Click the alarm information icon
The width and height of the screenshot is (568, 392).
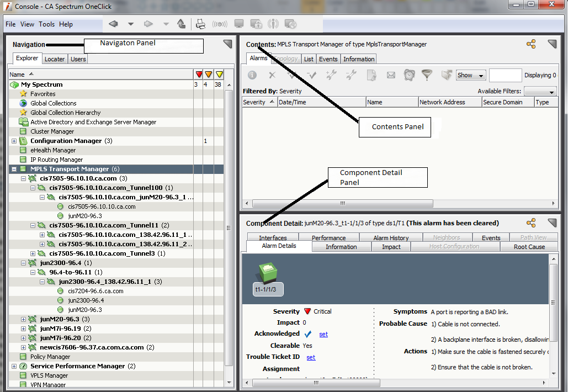(x=252, y=75)
